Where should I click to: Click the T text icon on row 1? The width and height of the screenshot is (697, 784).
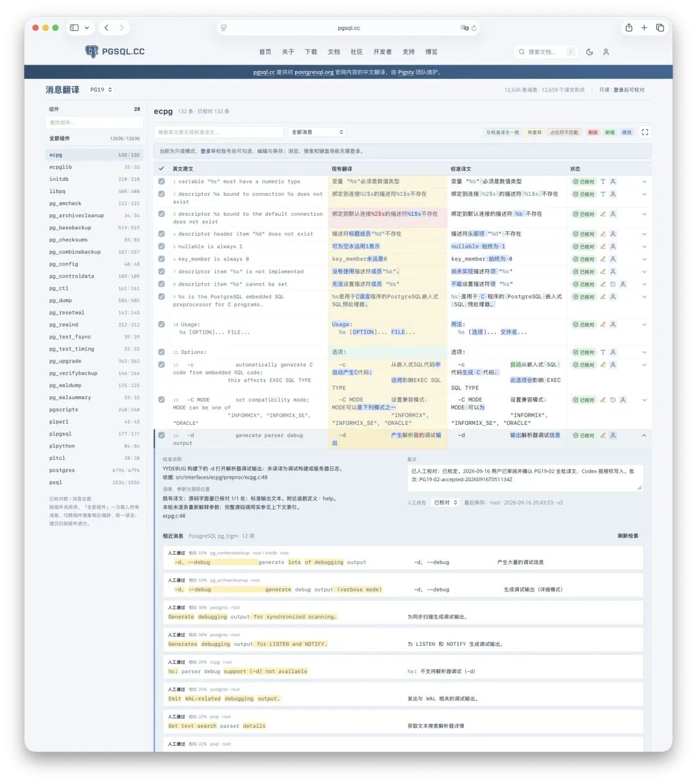click(603, 181)
